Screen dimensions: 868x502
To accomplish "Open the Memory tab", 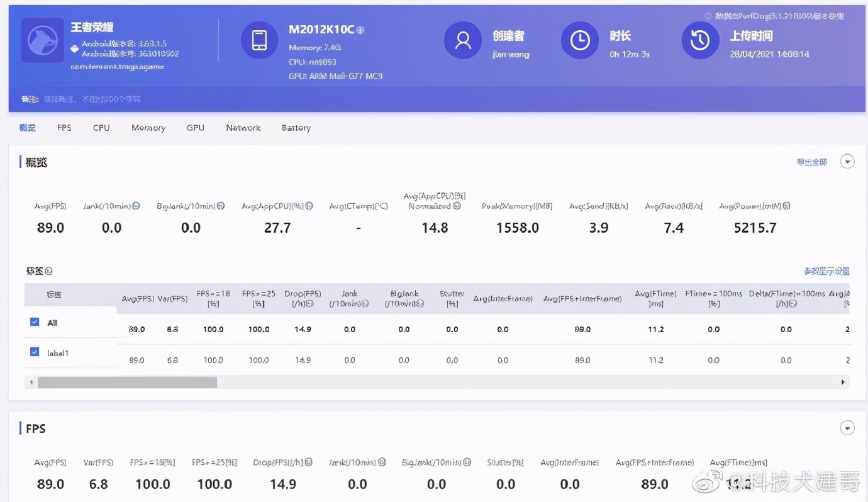I will [x=148, y=128].
